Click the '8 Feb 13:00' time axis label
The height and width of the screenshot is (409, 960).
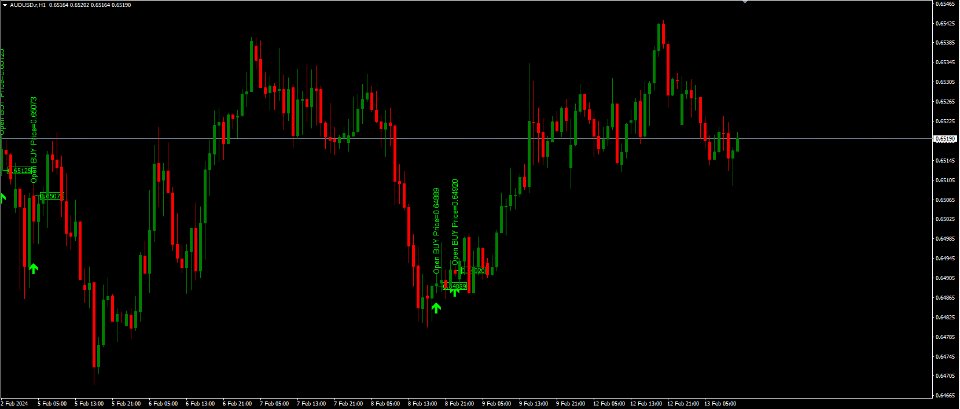click(x=423, y=403)
